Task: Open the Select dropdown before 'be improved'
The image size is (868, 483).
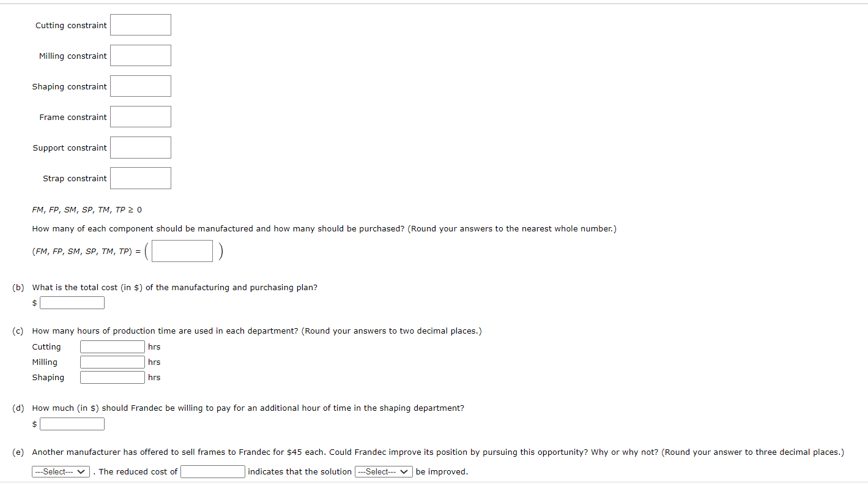Action: pos(384,472)
